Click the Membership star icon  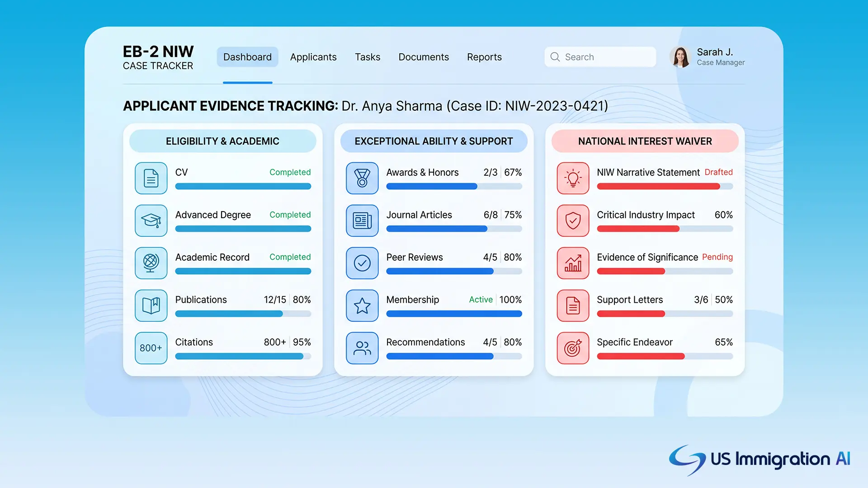click(x=362, y=305)
